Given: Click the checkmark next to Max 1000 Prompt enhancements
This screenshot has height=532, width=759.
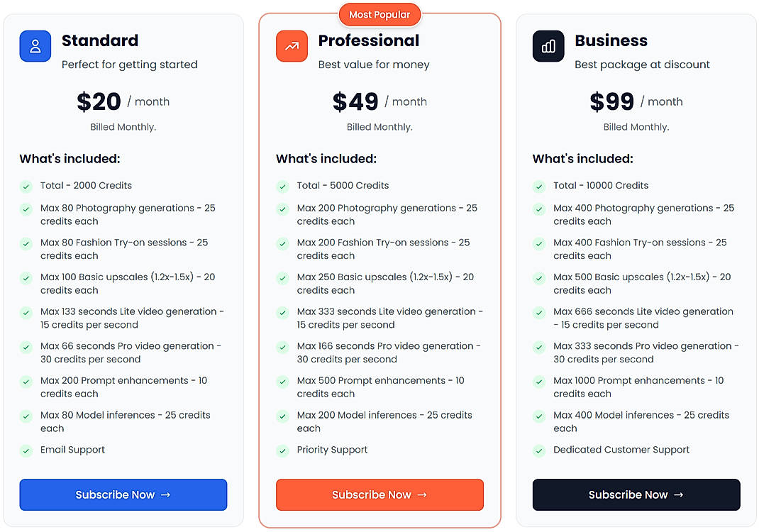Looking at the screenshot, I should [x=539, y=381].
